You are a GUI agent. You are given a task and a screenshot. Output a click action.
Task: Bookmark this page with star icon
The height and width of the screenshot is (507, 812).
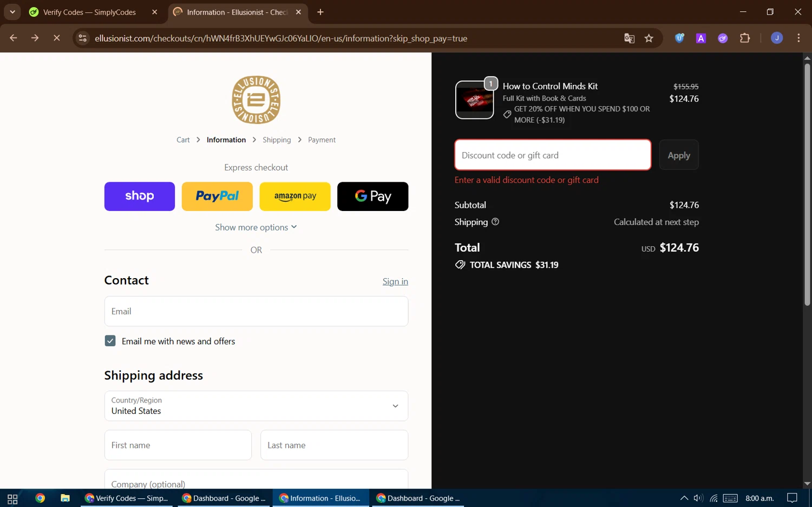point(649,38)
